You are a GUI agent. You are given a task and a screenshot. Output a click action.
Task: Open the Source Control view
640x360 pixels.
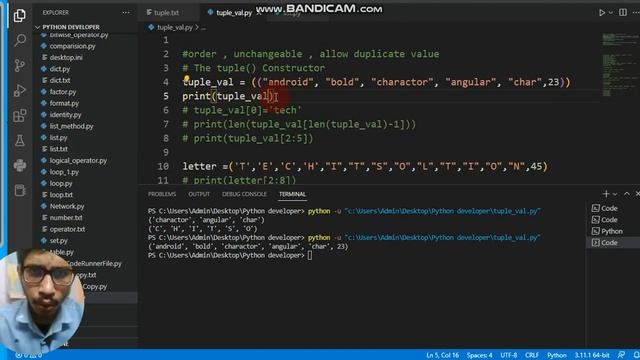click(x=20, y=65)
